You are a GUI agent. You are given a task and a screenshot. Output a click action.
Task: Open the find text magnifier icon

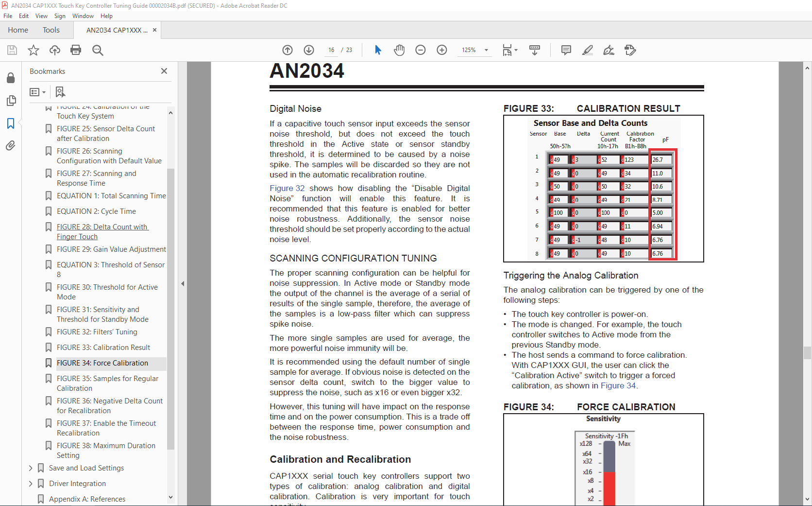[98, 50]
